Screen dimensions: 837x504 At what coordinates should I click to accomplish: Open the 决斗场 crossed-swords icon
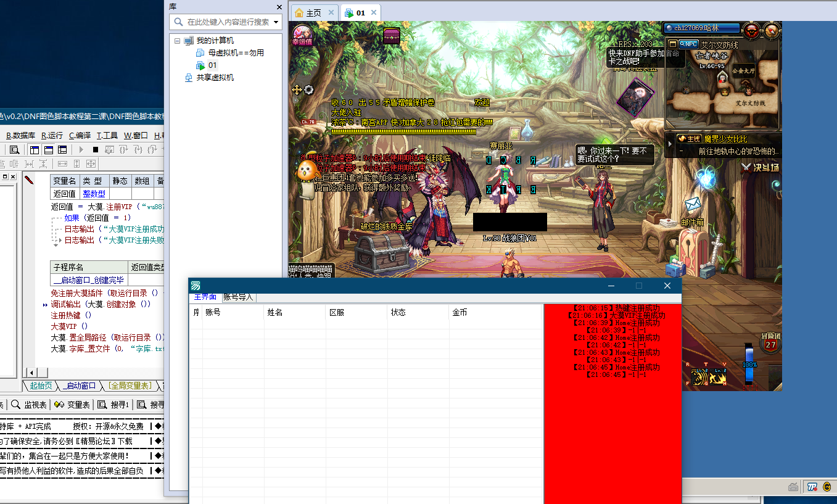761,167
